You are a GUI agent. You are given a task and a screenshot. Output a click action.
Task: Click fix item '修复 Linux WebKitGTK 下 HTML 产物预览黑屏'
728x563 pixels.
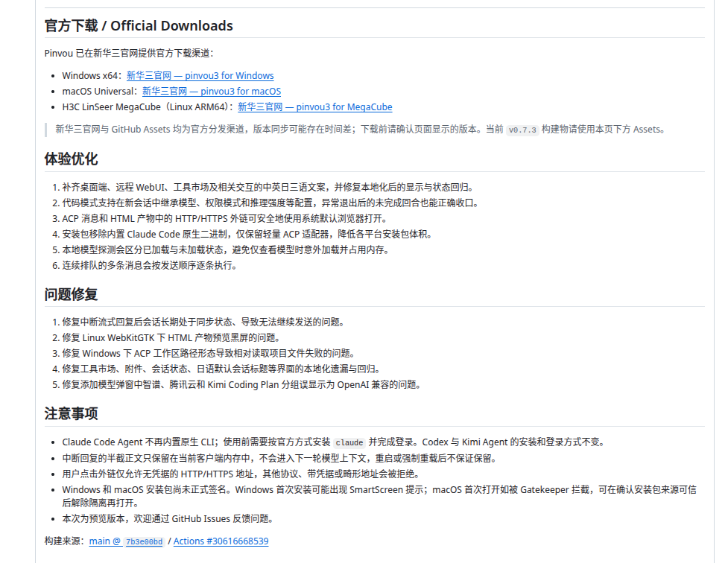(171, 338)
